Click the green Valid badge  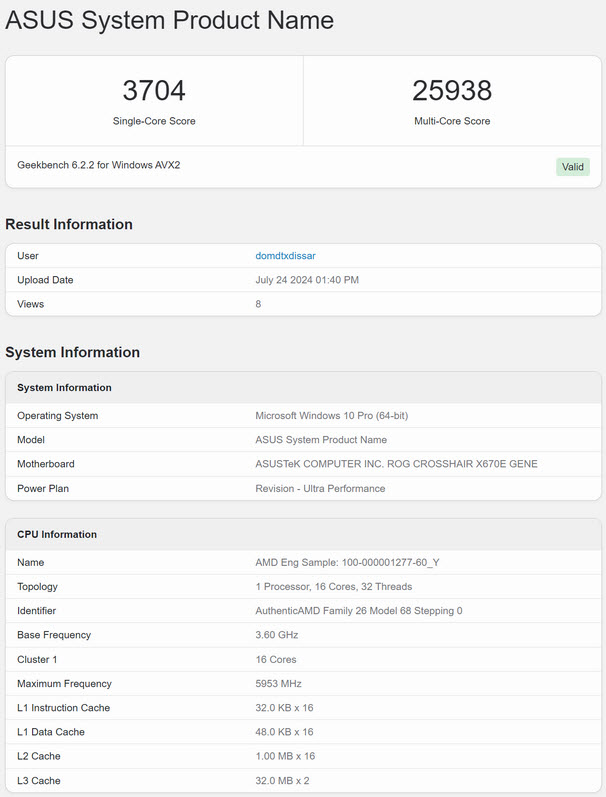573,167
